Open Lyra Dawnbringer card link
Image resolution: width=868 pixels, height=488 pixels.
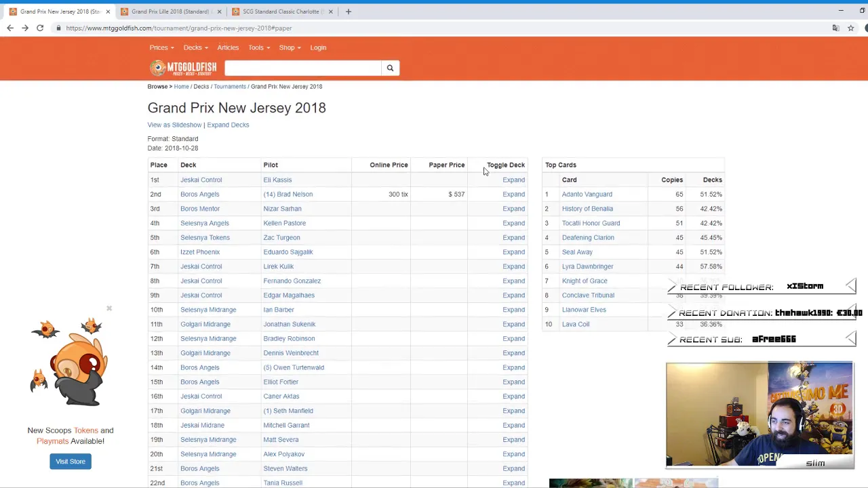pyautogui.click(x=587, y=266)
